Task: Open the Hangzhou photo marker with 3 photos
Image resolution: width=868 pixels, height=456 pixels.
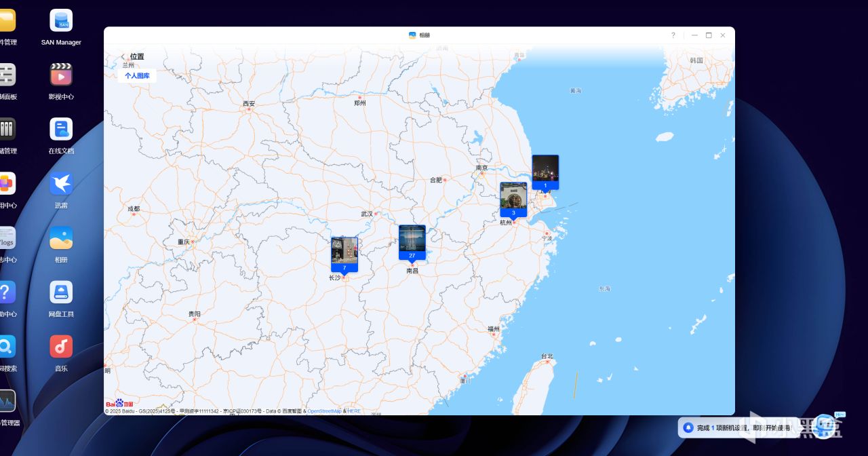Action: coord(513,200)
